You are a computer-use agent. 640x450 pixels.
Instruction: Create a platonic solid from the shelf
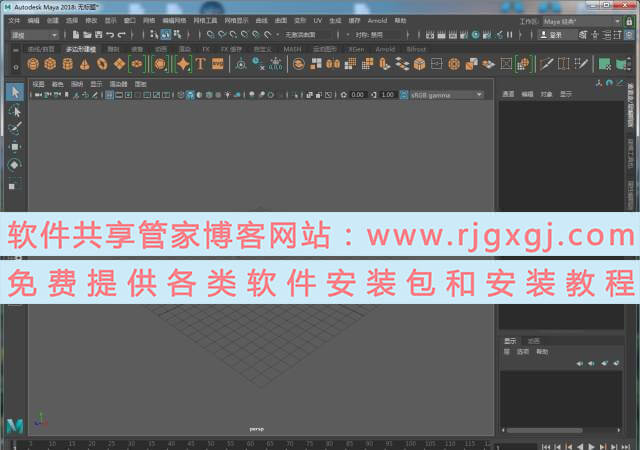[x=160, y=64]
